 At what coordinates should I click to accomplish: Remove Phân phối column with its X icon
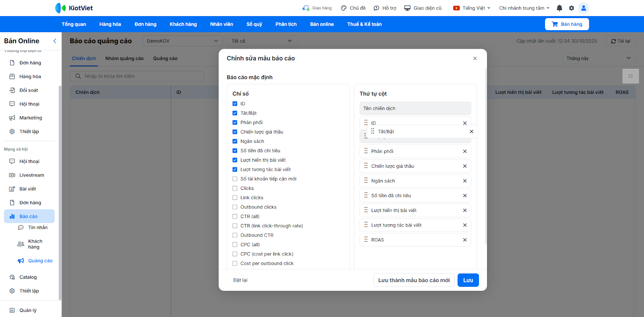(465, 152)
